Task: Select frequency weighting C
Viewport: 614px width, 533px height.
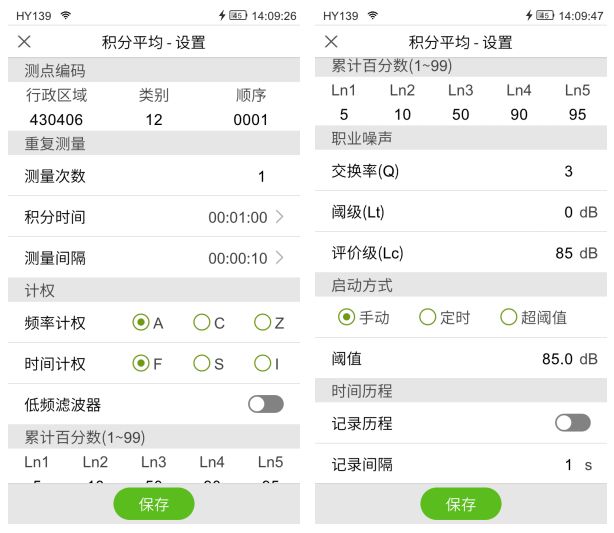Action: 202,322
